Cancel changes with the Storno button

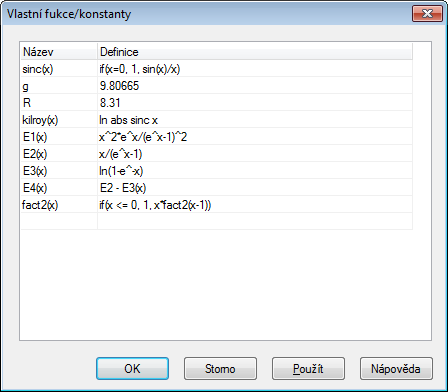pyautogui.click(x=220, y=368)
